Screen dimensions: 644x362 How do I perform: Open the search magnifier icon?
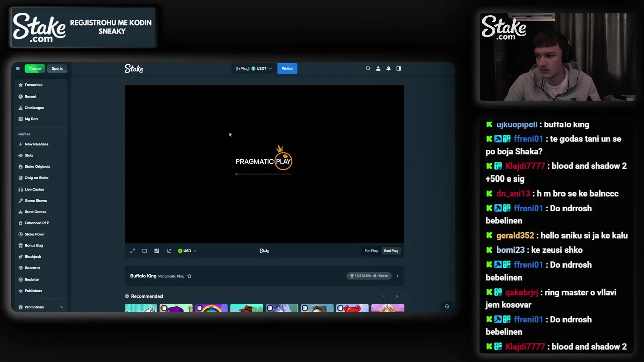click(368, 69)
